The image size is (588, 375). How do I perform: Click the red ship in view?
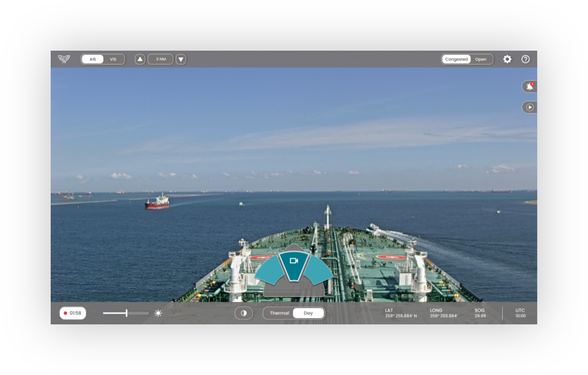[x=157, y=202]
